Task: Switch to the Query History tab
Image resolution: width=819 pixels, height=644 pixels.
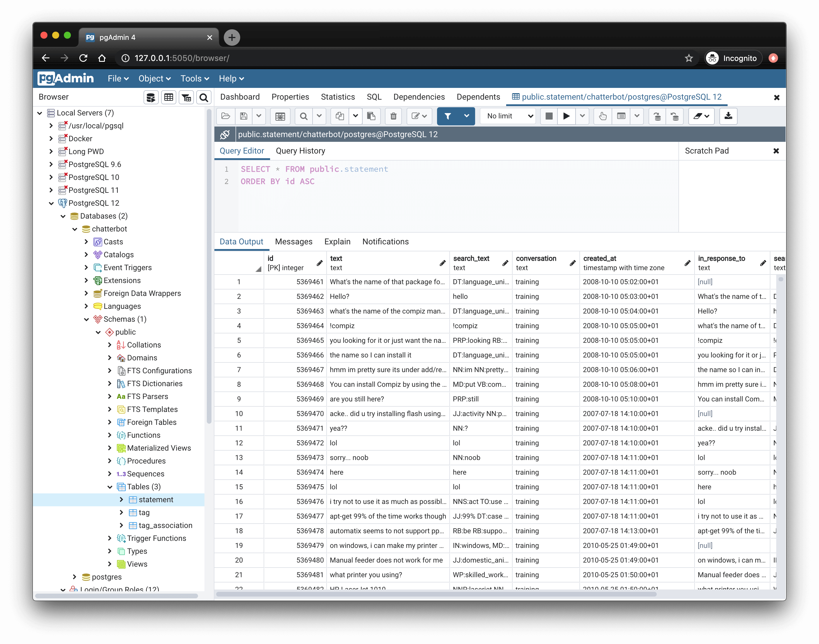Action: pos(301,151)
